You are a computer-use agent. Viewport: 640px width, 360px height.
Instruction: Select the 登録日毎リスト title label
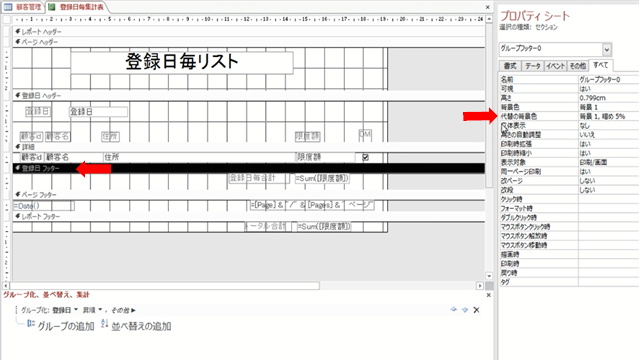(x=182, y=62)
